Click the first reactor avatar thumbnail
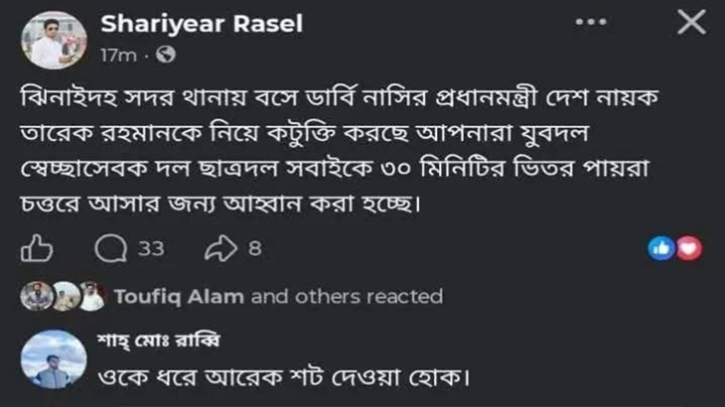This screenshot has height=407, width=725. coord(37,296)
